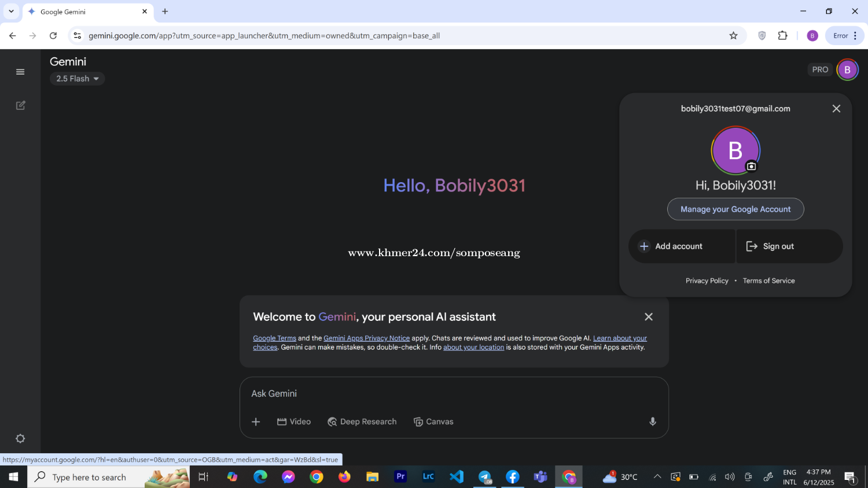Open the tab search dropdown arrow
Image resolution: width=868 pixels, height=488 pixels.
11,12
